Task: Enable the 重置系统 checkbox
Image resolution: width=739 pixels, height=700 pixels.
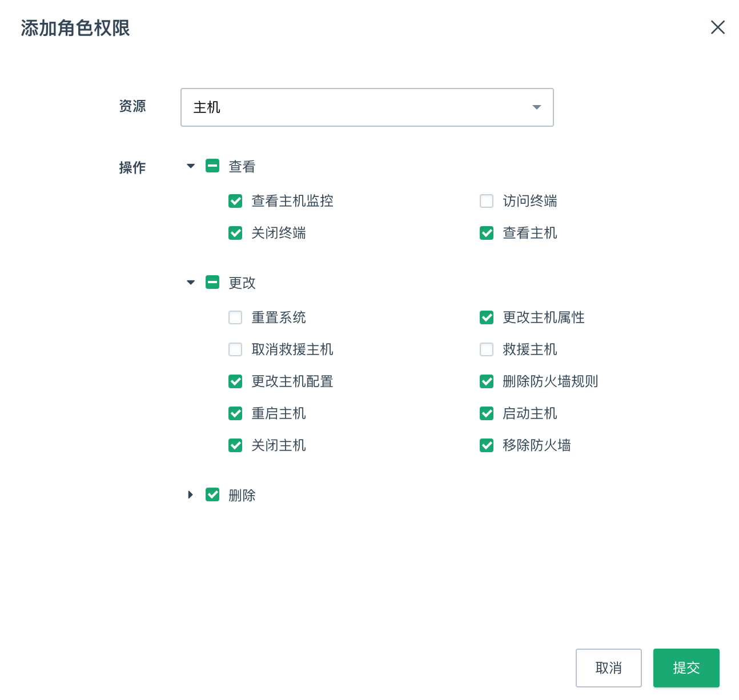Action: [235, 317]
